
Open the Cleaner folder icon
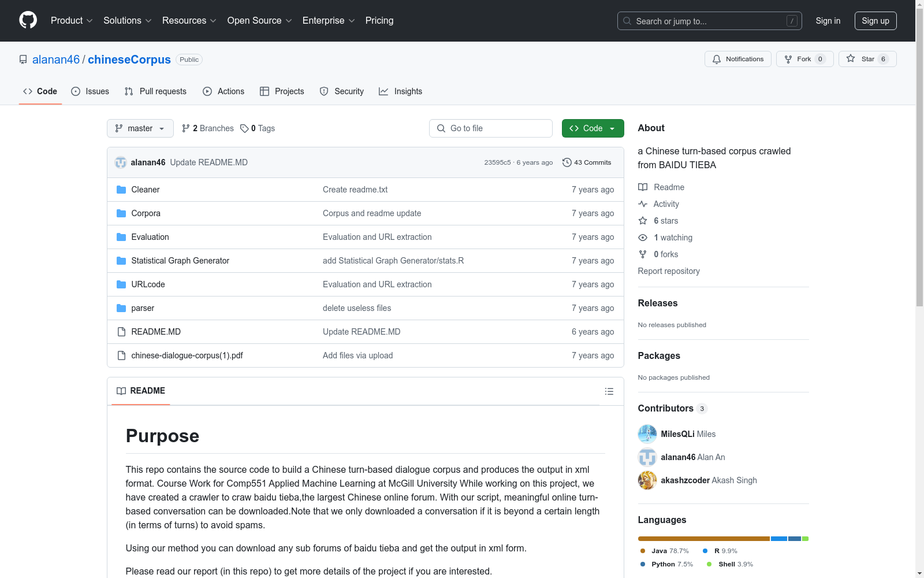click(121, 190)
